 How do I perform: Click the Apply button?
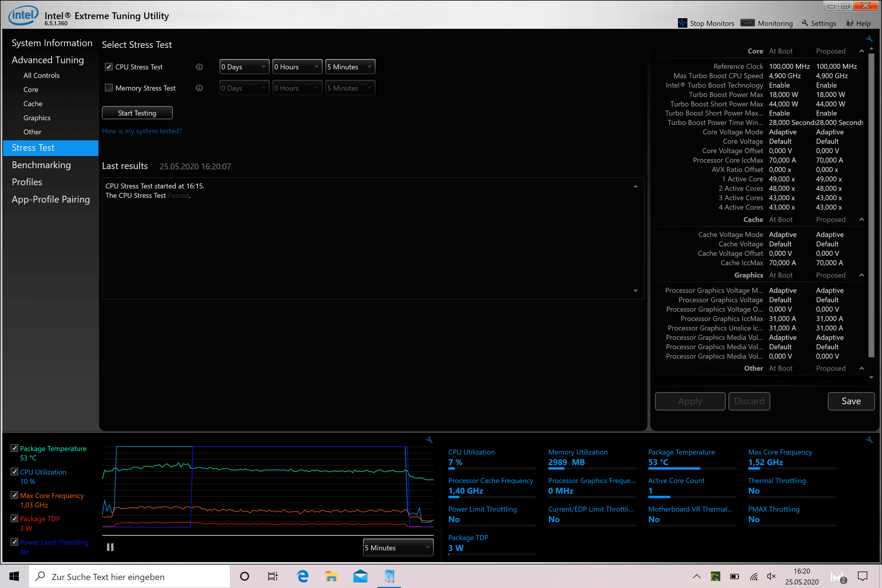point(690,401)
